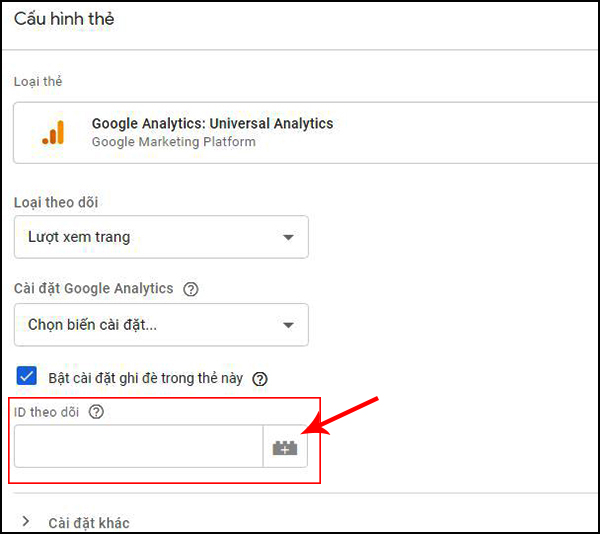Click the arrow in Lượt xem trang dropdown
600x534 pixels.
[x=288, y=238]
